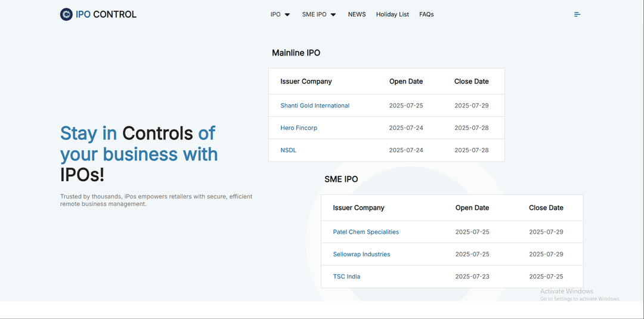Viewport: 644px width, 319px height.
Task: Expand the IPO dropdown in the navbar
Action: click(280, 14)
